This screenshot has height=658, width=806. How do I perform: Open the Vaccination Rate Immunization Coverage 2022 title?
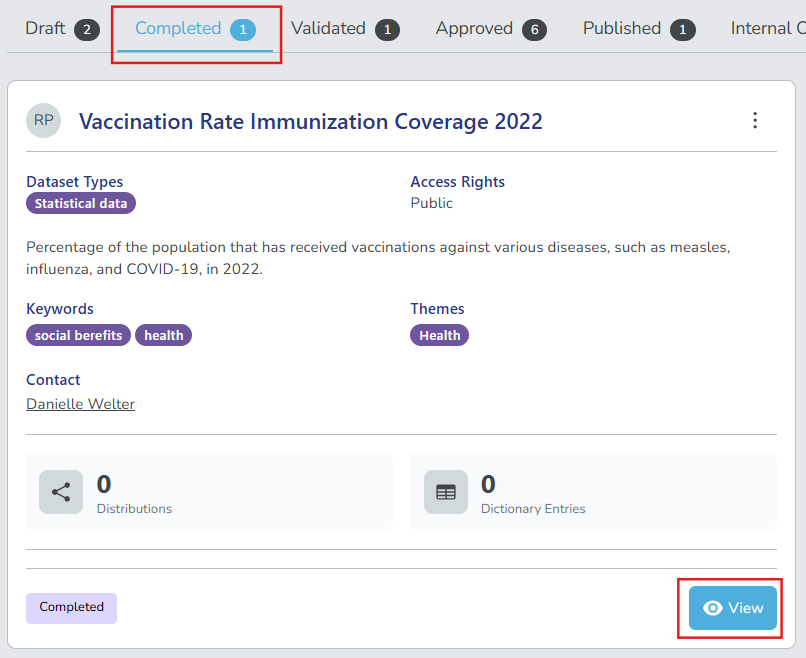click(x=310, y=122)
